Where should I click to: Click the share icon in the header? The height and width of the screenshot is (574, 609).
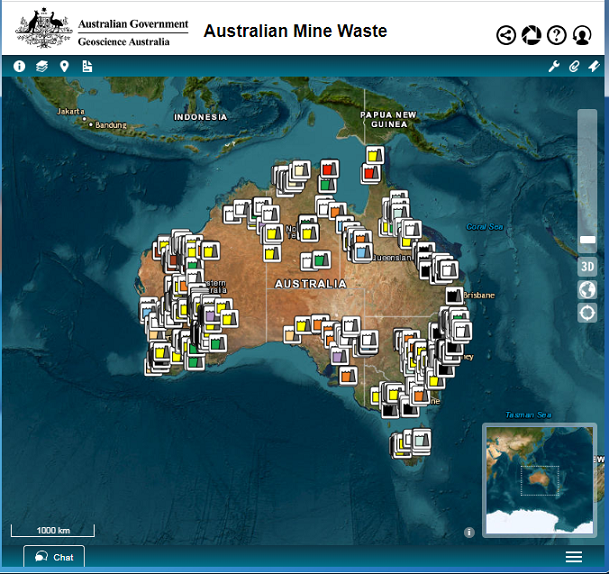pos(506,35)
